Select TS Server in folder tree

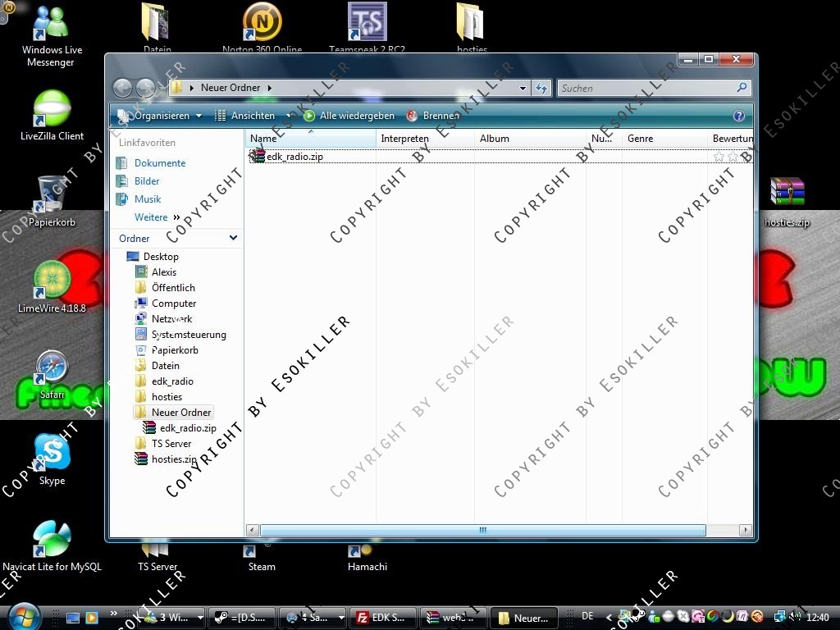[171, 444]
